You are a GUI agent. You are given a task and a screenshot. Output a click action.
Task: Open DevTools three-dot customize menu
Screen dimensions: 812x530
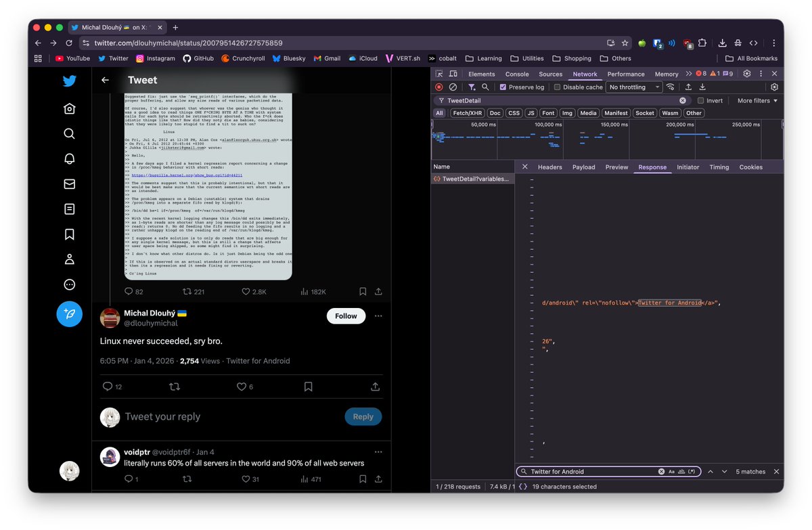(761, 74)
